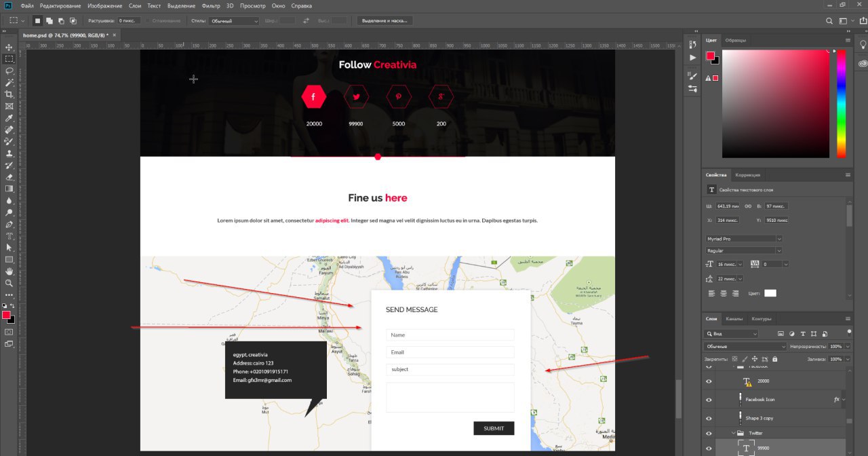
Task: Open the Файл menu
Action: (27, 5)
